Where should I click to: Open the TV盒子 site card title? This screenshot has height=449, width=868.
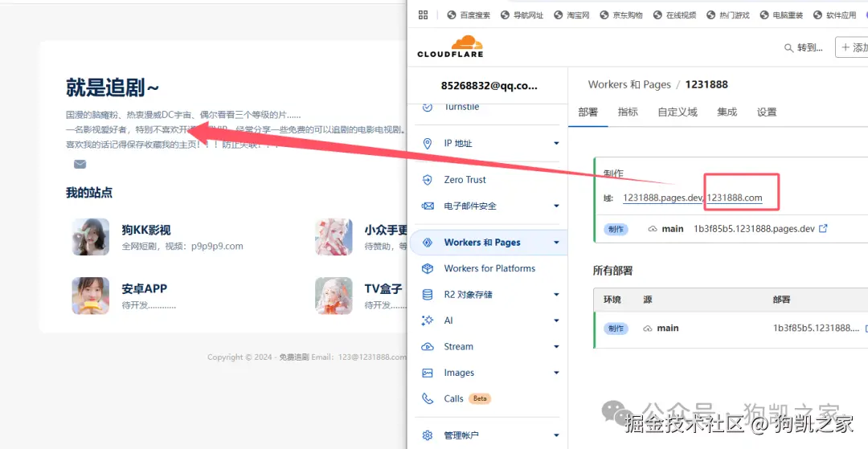click(x=383, y=288)
